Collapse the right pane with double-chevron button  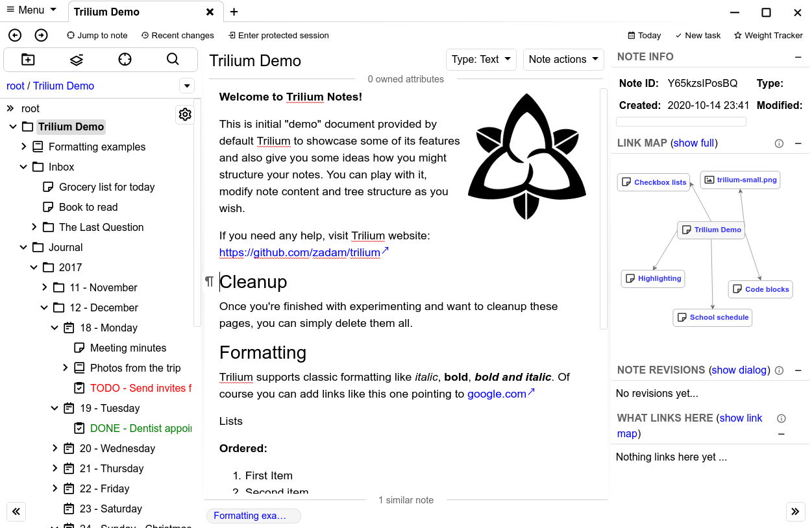point(795,511)
